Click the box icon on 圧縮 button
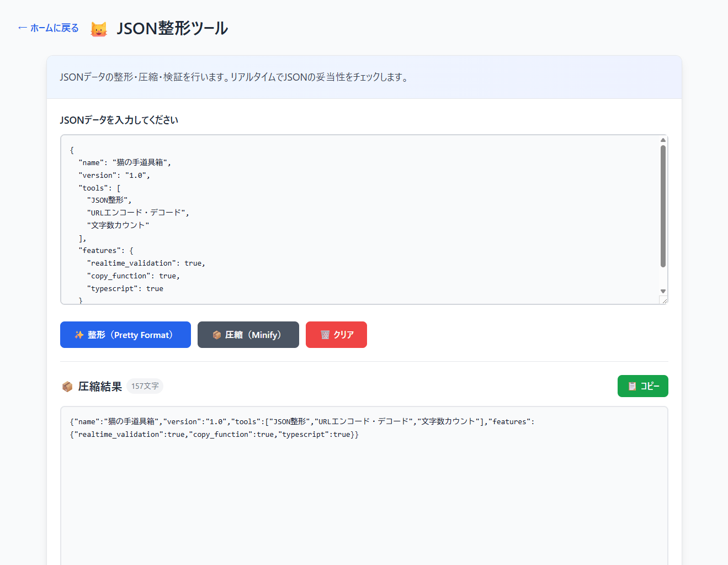The width and height of the screenshot is (728, 565). 216,335
